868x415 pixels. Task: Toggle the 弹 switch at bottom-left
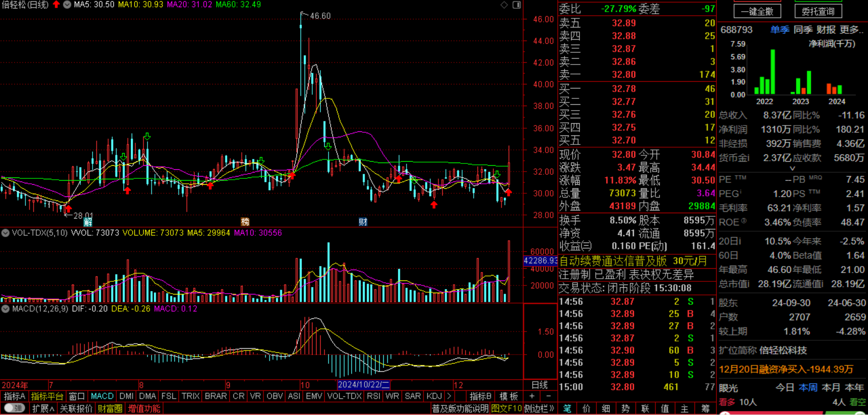[15, 408]
